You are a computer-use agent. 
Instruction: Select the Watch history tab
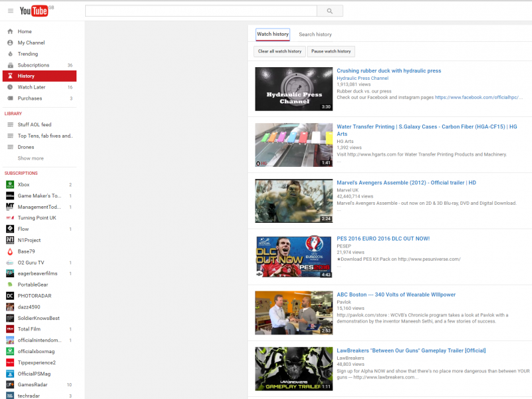point(273,35)
